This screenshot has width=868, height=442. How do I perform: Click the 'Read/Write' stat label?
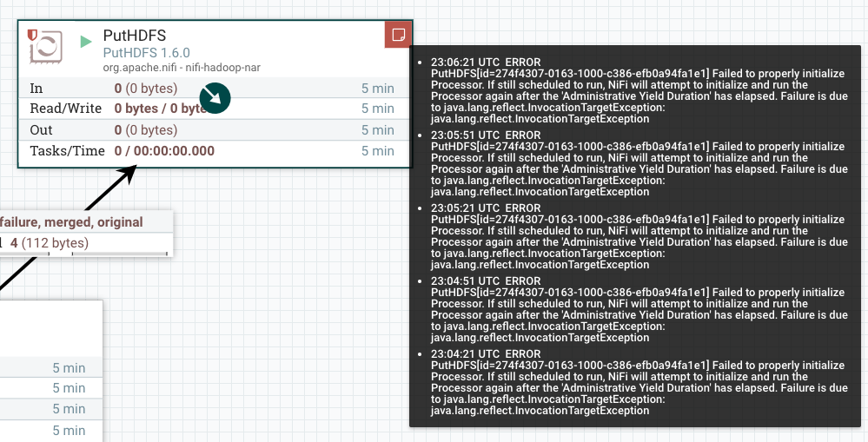tap(66, 109)
